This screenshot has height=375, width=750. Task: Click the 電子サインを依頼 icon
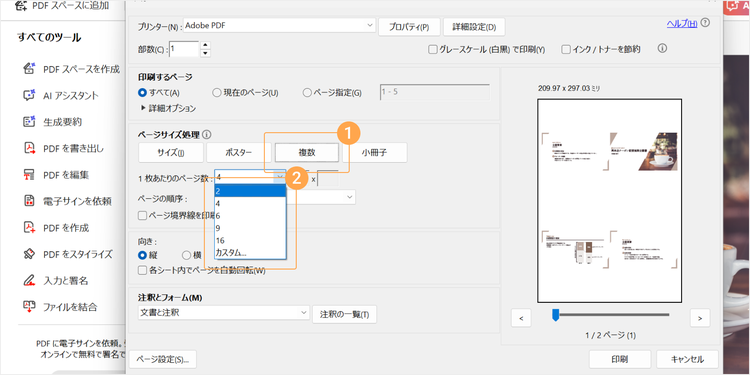(x=29, y=201)
